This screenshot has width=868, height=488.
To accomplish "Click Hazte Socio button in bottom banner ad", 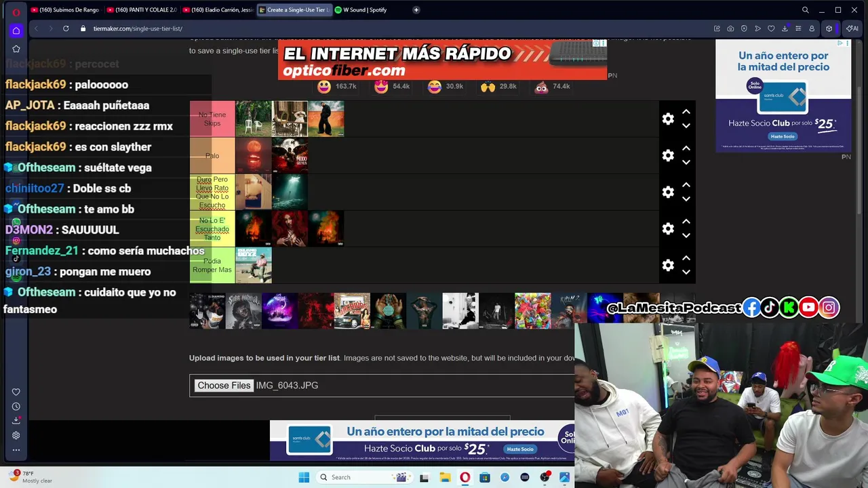I will pyautogui.click(x=520, y=449).
